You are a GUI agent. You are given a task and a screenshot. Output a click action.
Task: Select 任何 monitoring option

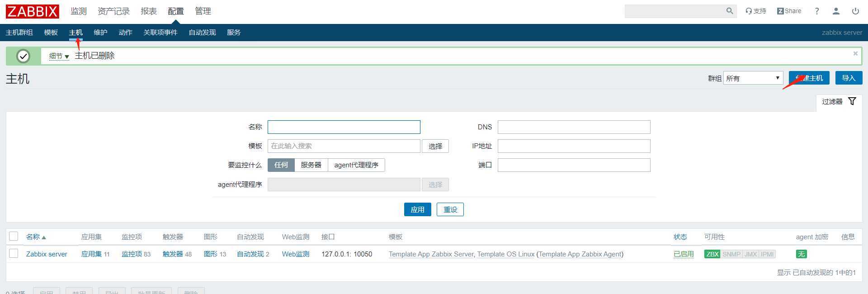pyautogui.click(x=281, y=165)
